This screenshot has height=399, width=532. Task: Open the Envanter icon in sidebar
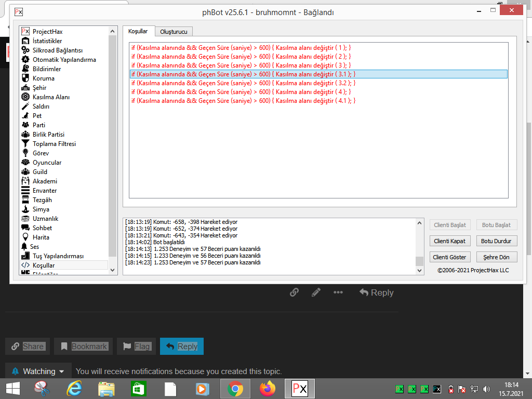point(25,191)
